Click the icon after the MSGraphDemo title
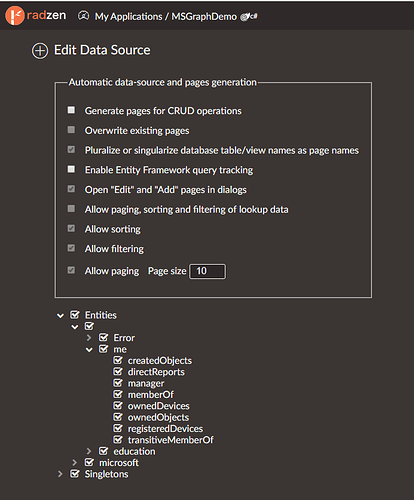Viewport: 414px width, 500px height. (x=249, y=16)
